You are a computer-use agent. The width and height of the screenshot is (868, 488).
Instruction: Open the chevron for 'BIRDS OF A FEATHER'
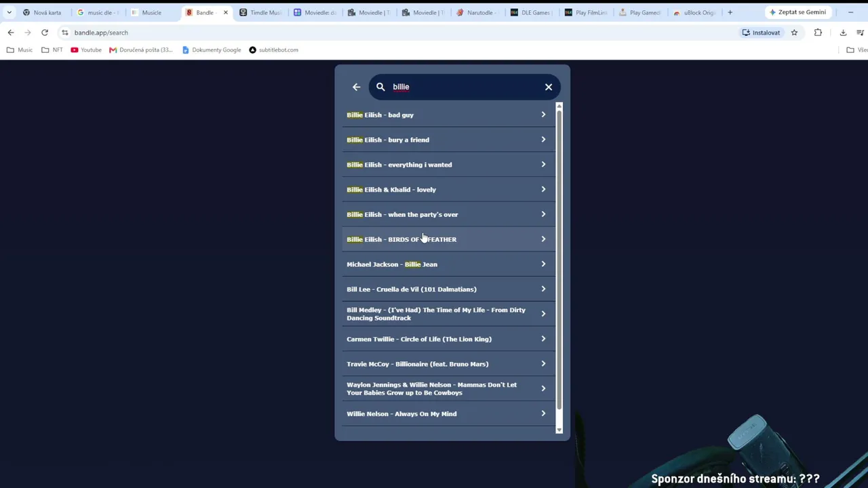point(543,239)
